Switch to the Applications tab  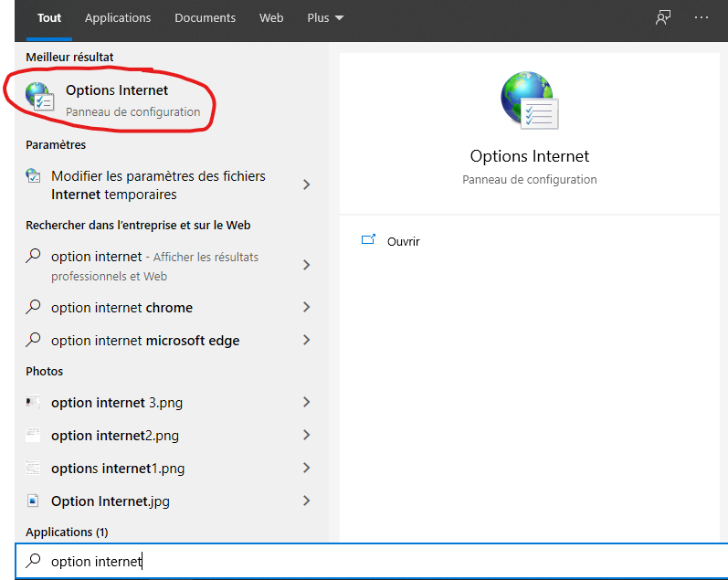[118, 18]
